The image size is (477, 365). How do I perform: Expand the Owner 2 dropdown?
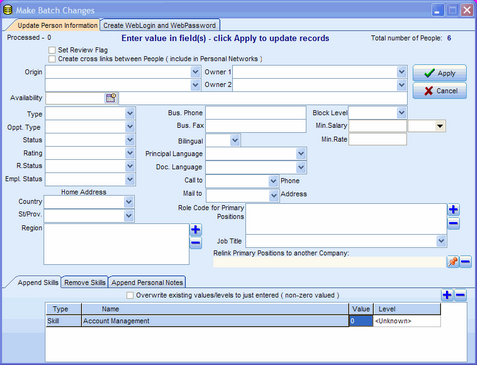point(402,85)
